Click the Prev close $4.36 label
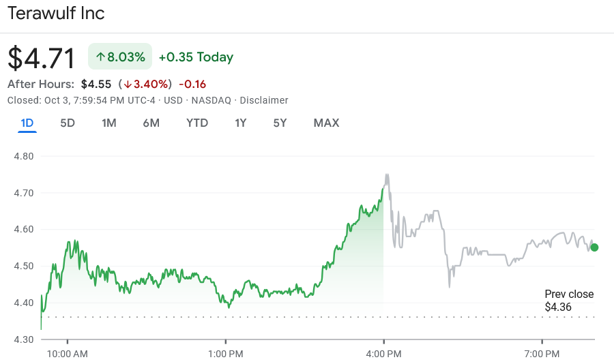The image size is (614, 364). point(569,301)
